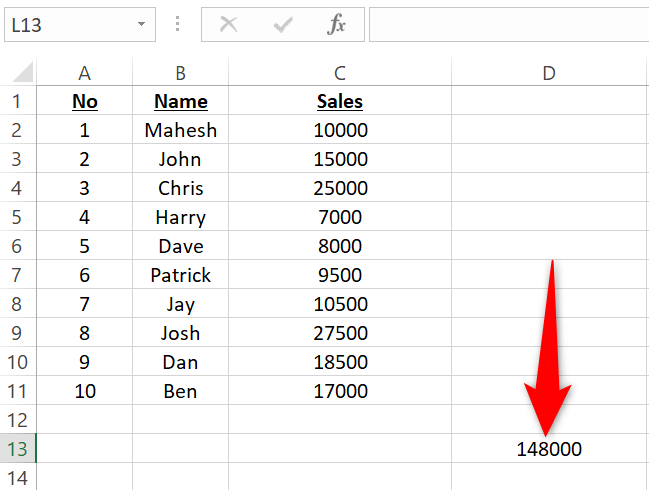Image resolution: width=649 pixels, height=490 pixels.
Task: Click the Sales header cell
Action: click(340, 101)
